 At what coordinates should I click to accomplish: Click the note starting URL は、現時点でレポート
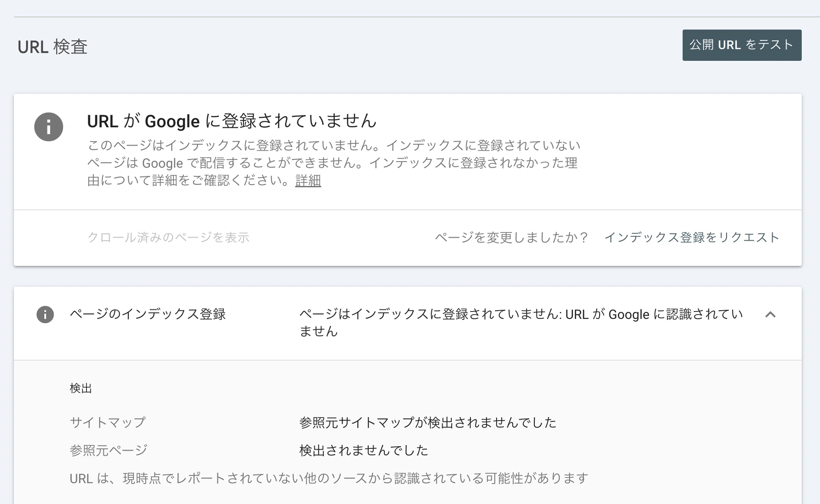[x=329, y=478]
